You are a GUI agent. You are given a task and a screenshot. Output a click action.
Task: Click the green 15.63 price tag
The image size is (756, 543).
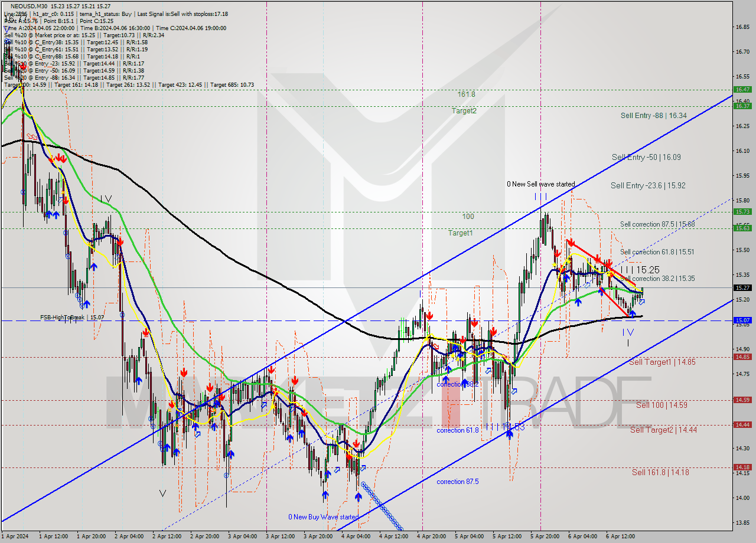point(742,228)
